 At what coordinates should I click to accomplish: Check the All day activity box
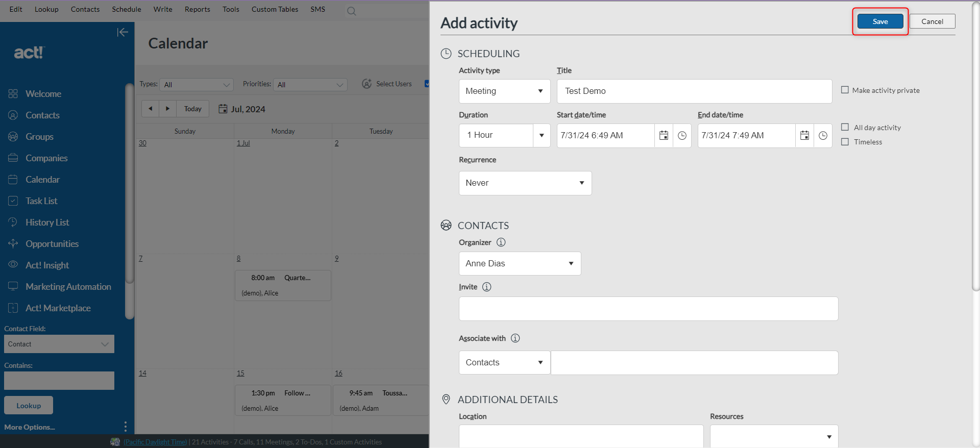[x=845, y=128]
